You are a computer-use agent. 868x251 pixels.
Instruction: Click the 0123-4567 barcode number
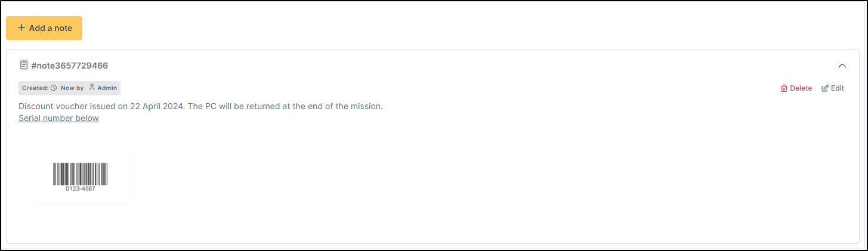tap(81, 188)
